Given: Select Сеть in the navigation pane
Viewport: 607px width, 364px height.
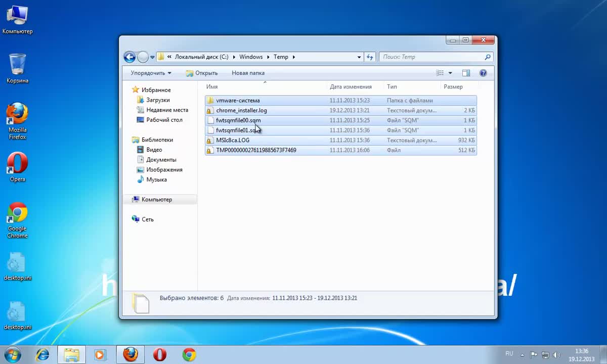Looking at the screenshot, I should [x=143, y=219].
